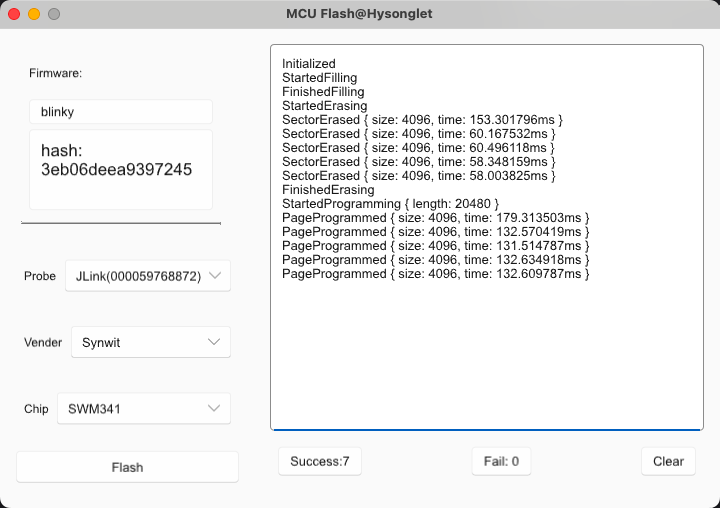Click the Initialized log line
Screen dimensions: 720x508
coord(309,64)
